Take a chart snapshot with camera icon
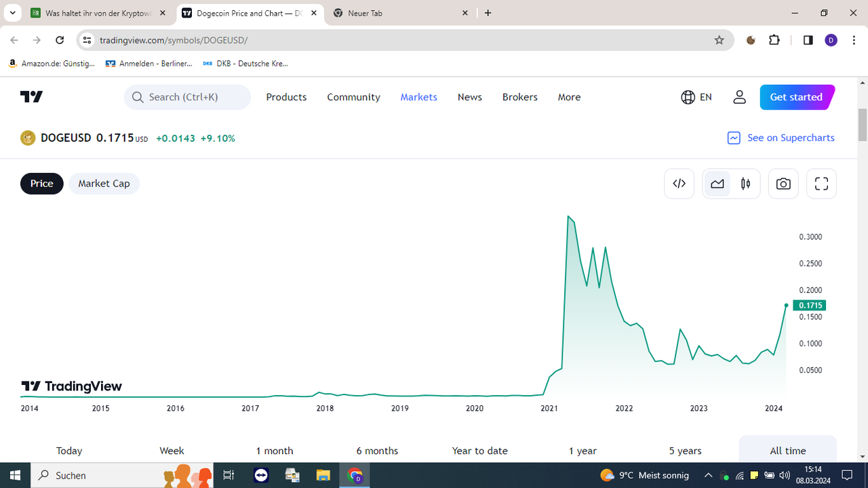 [783, 184]
